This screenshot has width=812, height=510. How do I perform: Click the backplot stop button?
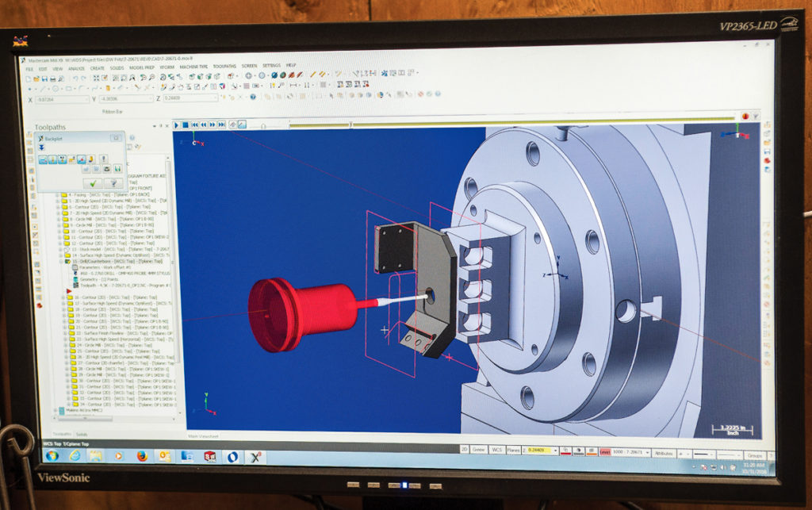pyautogui.click(x=185, y=125)
